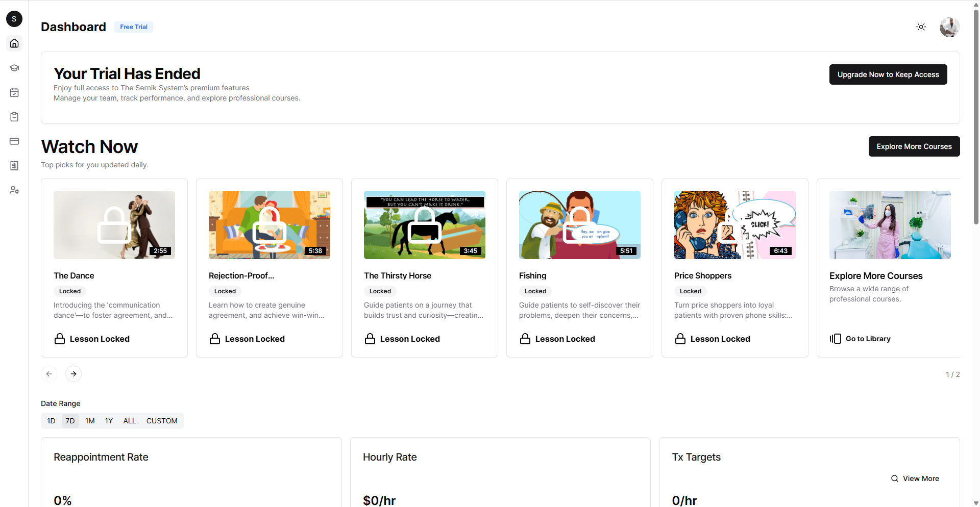Open the graduation cap courses icon
Screen dimensions: 980x507
14,68
